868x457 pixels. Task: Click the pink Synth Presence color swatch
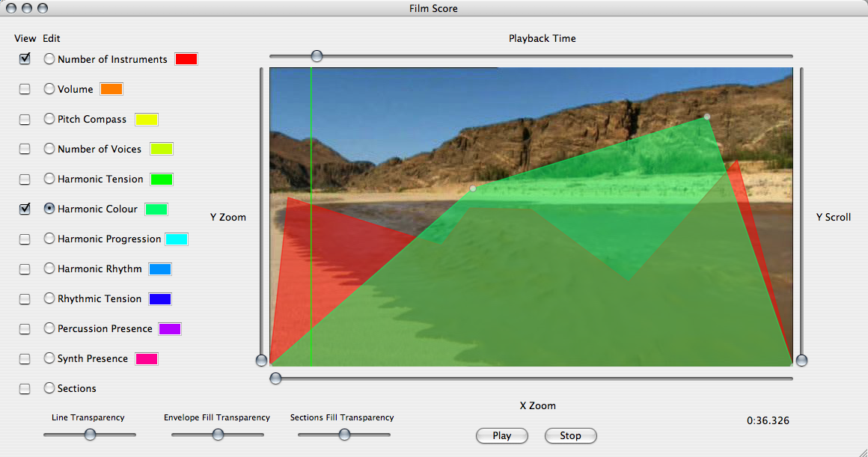[x=146, y=359]
